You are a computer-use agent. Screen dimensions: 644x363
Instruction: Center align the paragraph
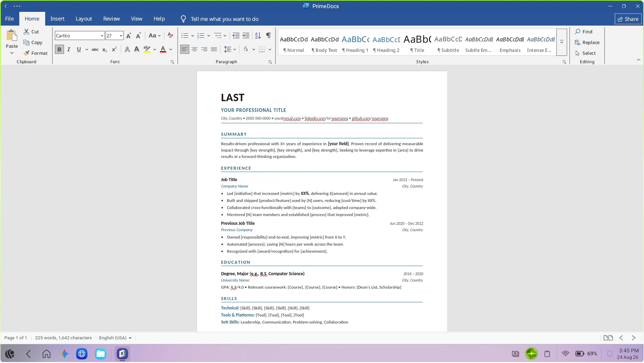tap(194, 49)
